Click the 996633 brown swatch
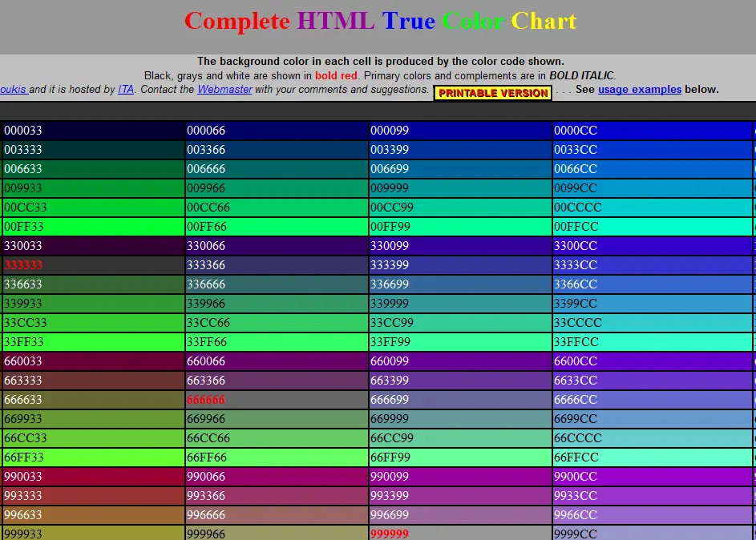This screenshot has height=540, width=756. tap(93, 515)
